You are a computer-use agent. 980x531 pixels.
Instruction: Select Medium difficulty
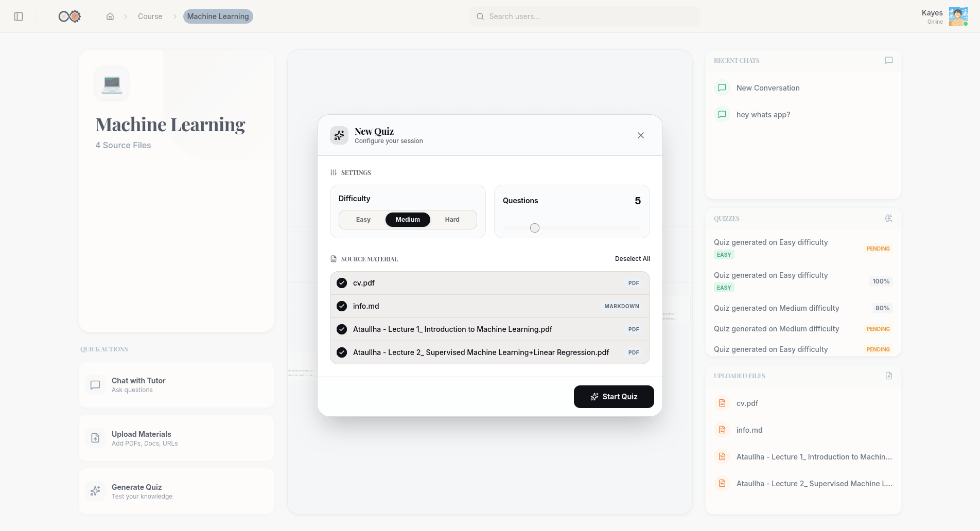point(408,220)
